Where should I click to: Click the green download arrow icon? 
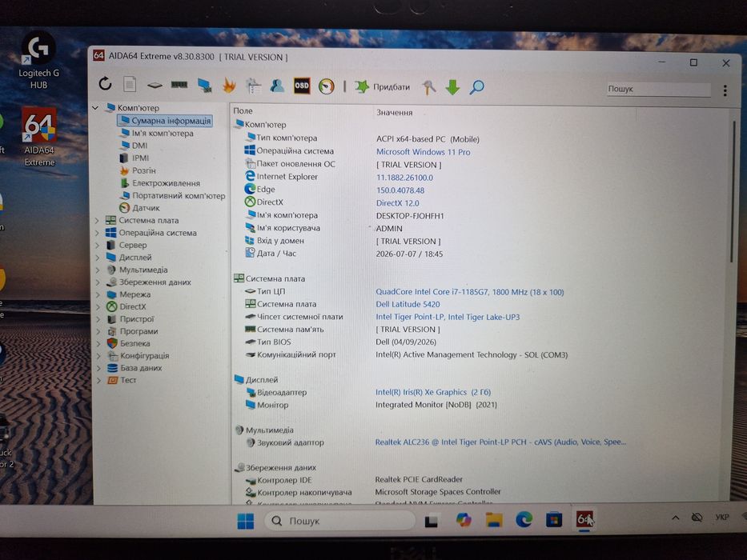pyautogui.click(x=452, y=87)
